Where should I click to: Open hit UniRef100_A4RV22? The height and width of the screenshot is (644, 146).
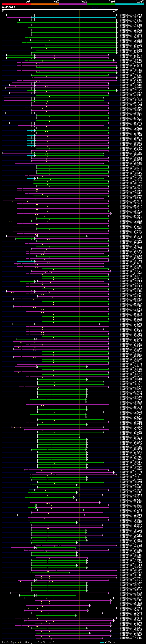[131, 22]
